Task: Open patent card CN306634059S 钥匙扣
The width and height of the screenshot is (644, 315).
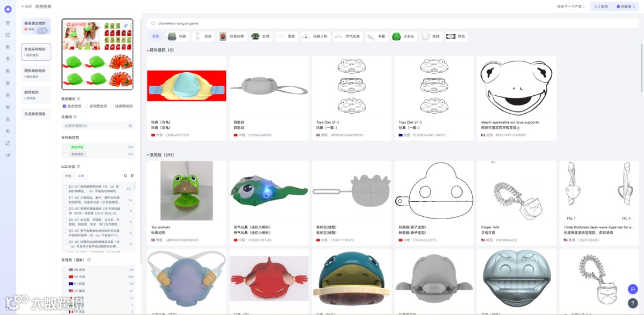Action: [269, 98]
